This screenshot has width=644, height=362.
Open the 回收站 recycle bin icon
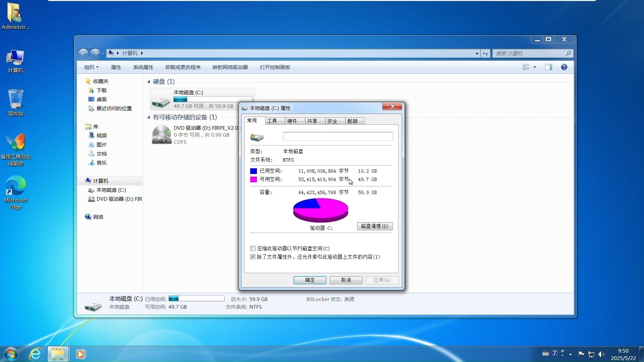pos(15,103)
